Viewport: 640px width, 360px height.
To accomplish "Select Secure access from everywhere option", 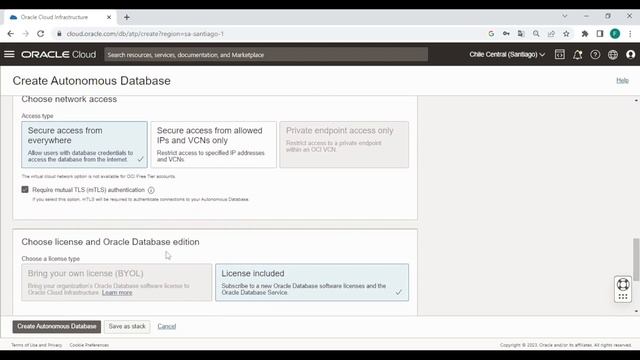I will [x=84, y=144].
